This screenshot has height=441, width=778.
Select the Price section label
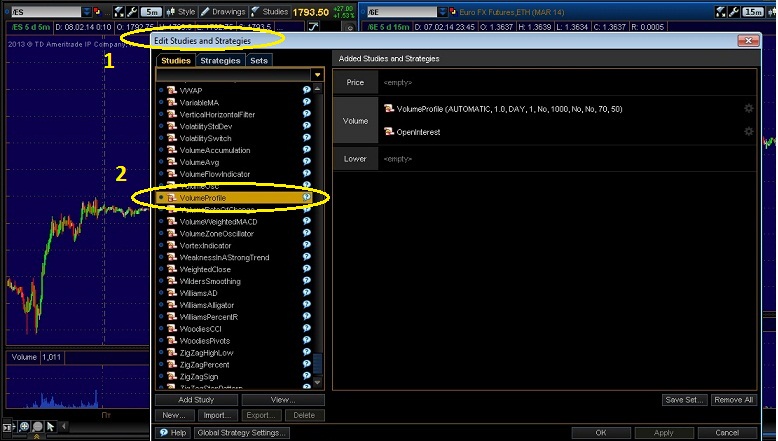[x=355, y=82]
